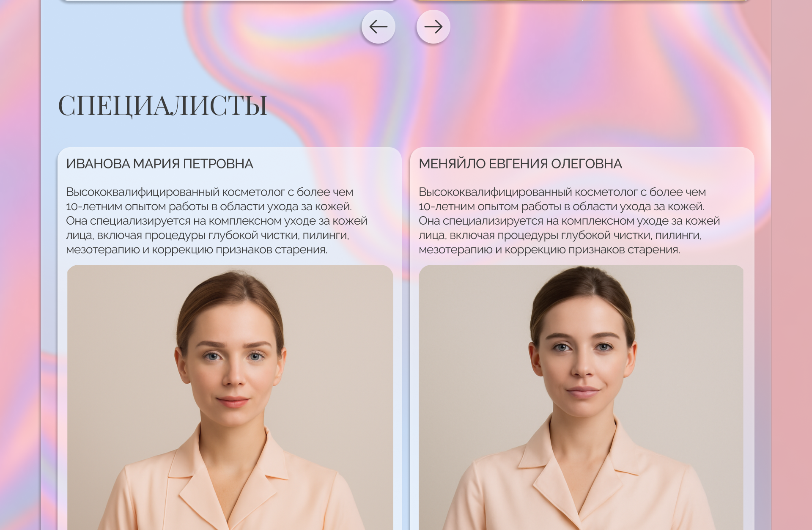812x530 pixels.
Task: Click 'мезотерапию' line in Меняйло's card
Action: click(x=549, y=250)
